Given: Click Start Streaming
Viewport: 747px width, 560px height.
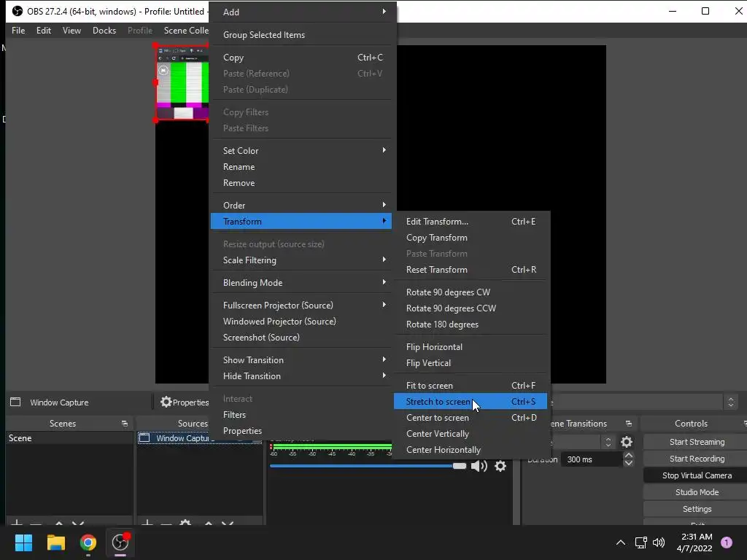Looking at the screenshot, I should tap(697, 442).
